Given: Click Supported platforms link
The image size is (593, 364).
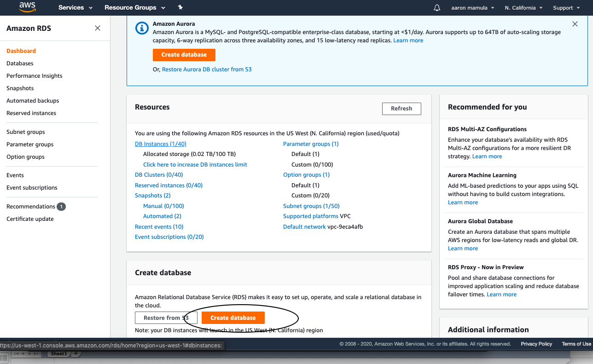Looking at the screenshot, I should [x=311, y=216].
